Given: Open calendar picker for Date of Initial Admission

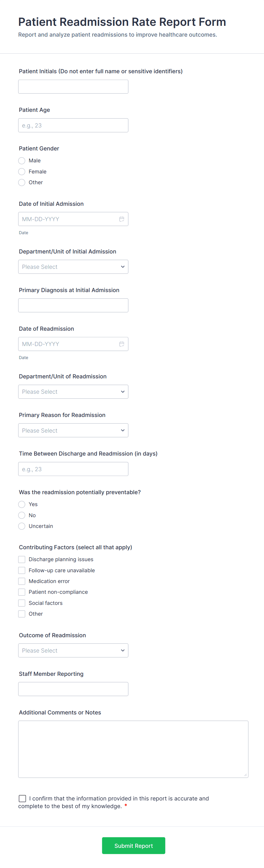Looking at the screenshot, I should tap(121, 219).
